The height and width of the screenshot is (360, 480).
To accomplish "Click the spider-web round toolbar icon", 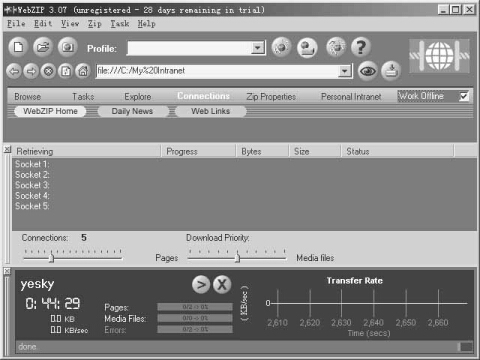I will tap(336, 47).
